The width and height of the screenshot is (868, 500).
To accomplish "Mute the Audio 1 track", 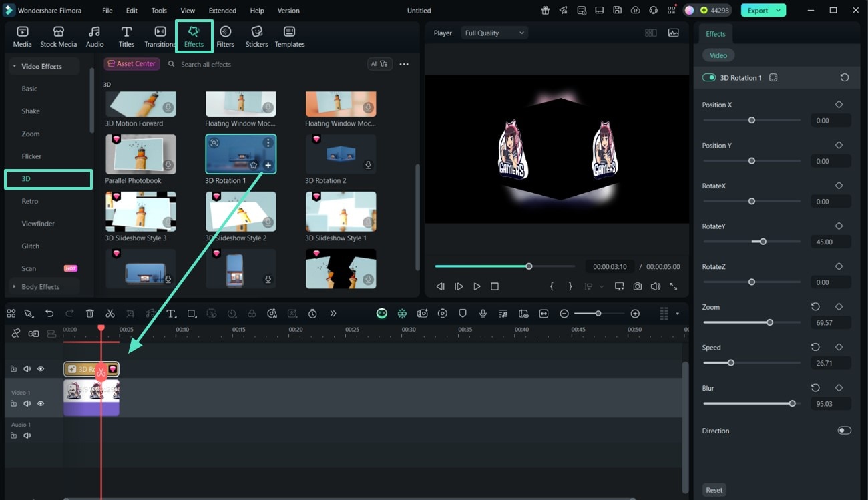I will pos(27,436).
